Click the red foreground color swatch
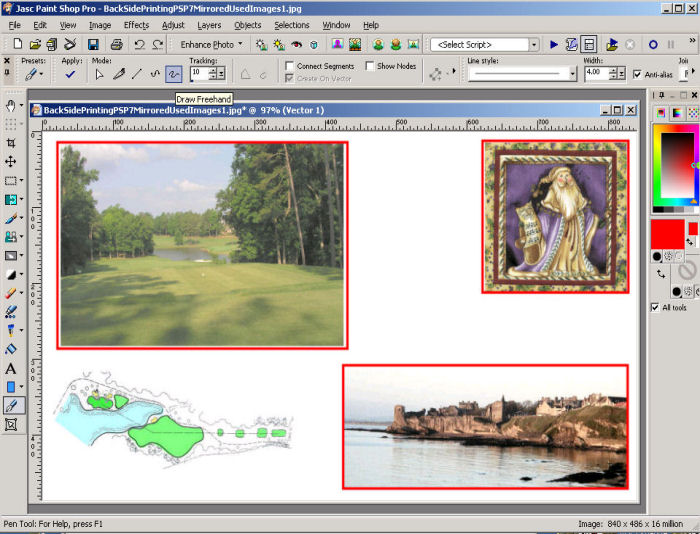 click(x=665, y=236)
